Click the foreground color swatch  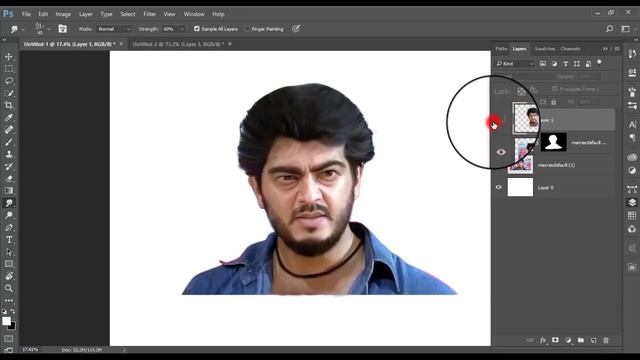pos(6,321)
